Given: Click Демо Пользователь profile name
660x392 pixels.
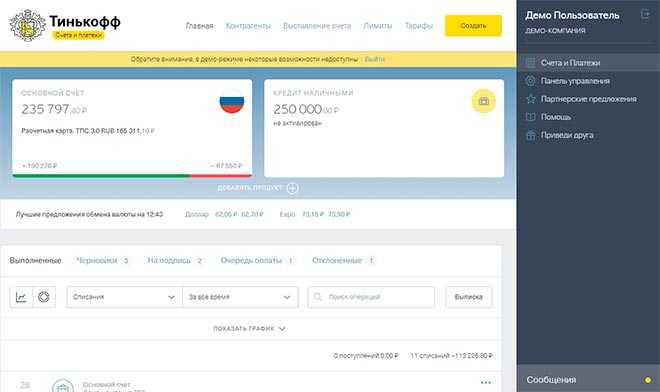Looking at the screenshot, I should 572,16.
